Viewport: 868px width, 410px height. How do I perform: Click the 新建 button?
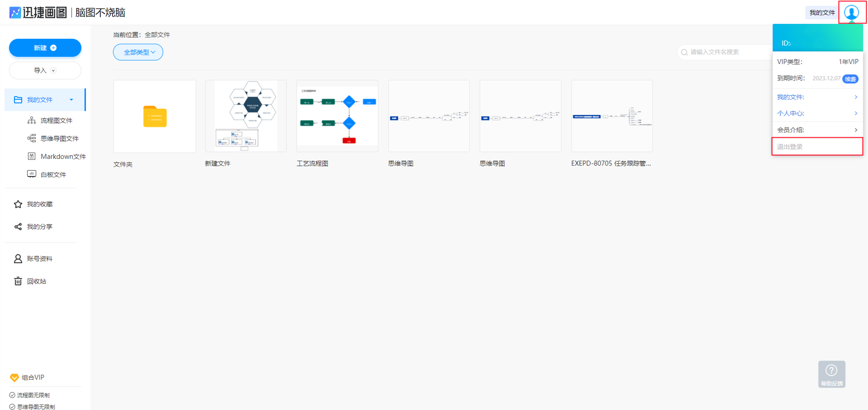pos(45,48)
